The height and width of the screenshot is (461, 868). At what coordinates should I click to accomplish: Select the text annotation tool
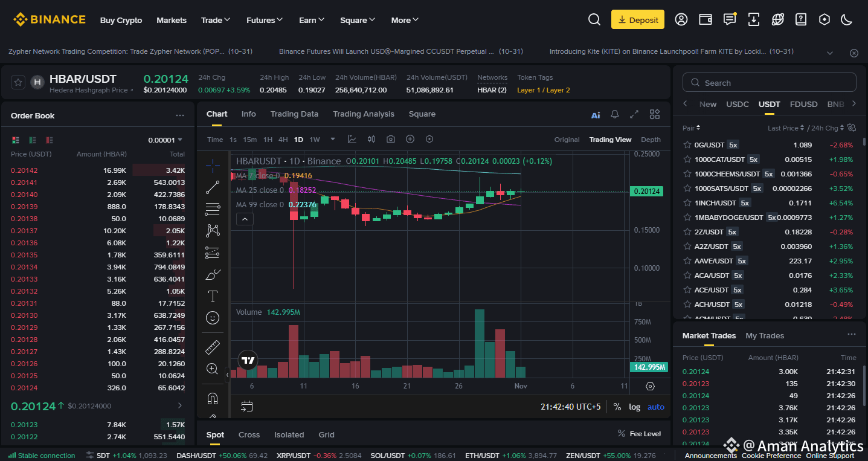213,296
